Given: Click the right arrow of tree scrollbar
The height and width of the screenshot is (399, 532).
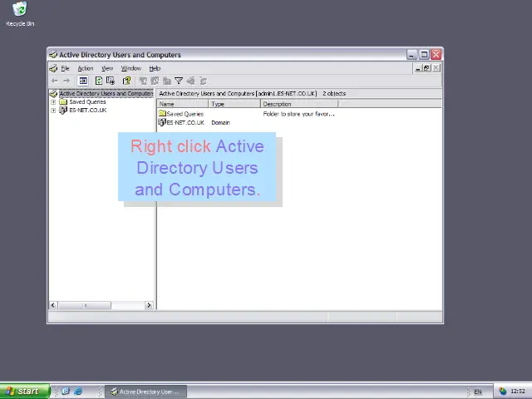Looking at the screenshot, I should tap(149, 305).
